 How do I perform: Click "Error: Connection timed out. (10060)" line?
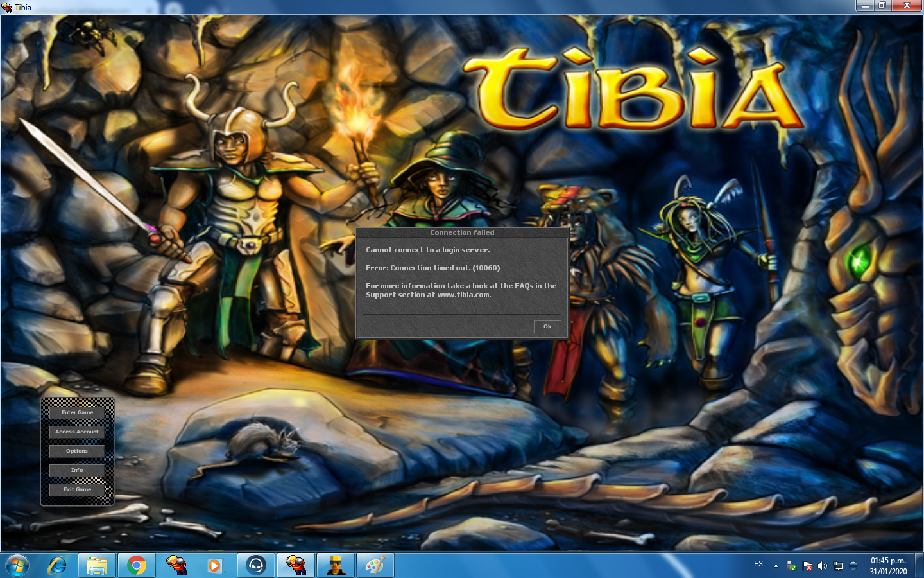coord(433,268)
